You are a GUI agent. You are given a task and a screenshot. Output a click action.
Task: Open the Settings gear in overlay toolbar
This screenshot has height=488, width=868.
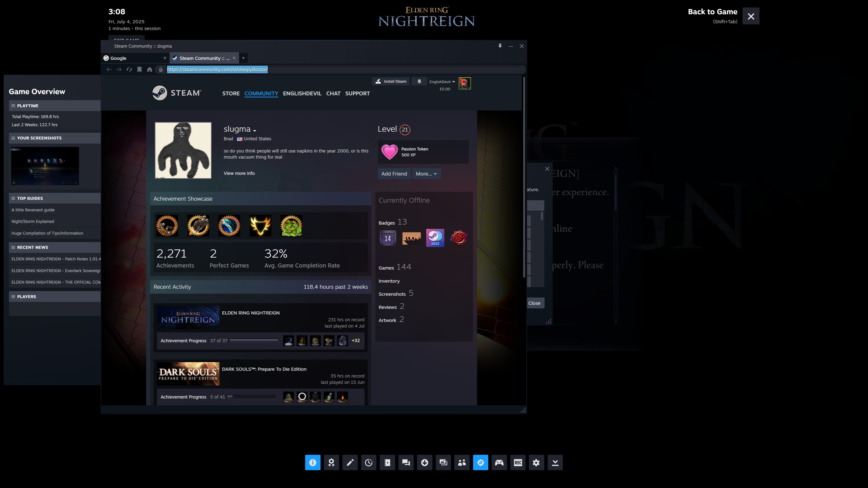pos(536,462)
